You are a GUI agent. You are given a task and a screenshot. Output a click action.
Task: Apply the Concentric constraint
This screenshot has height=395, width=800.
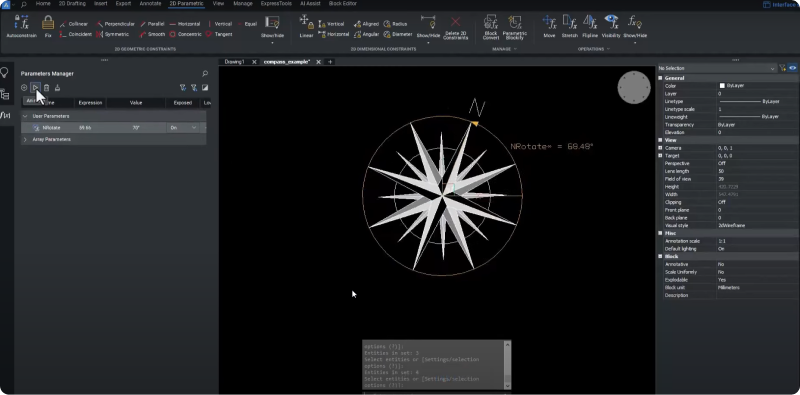pos(186,34)
